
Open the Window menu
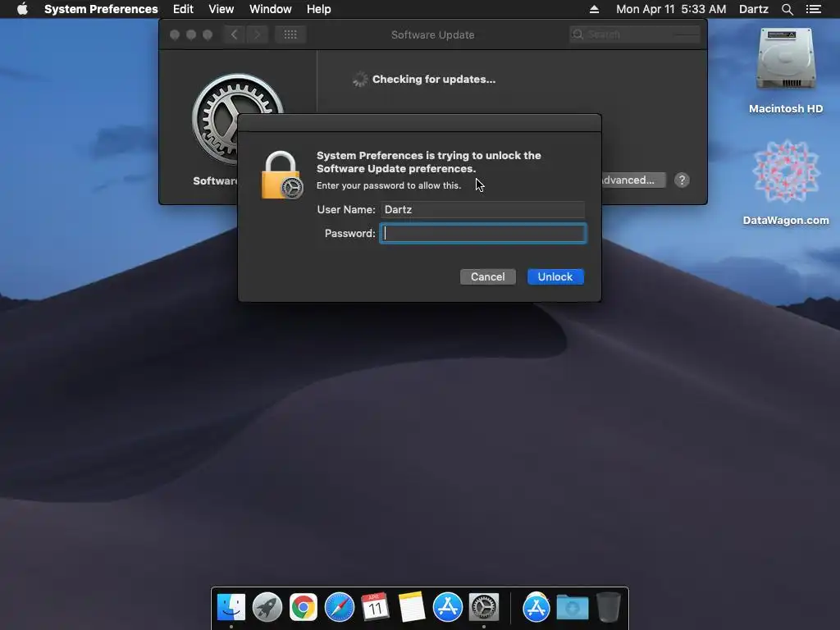271,9
